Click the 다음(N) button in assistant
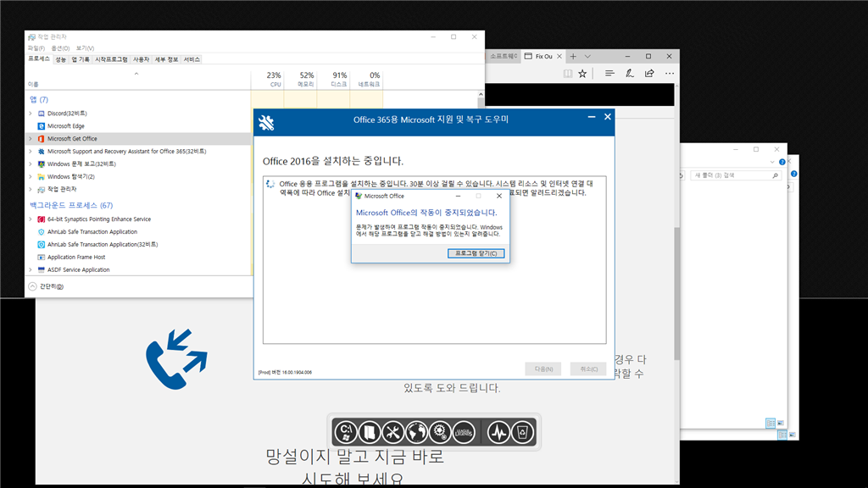The height and width of the screenshot is (488, 868). pos(543,369)
